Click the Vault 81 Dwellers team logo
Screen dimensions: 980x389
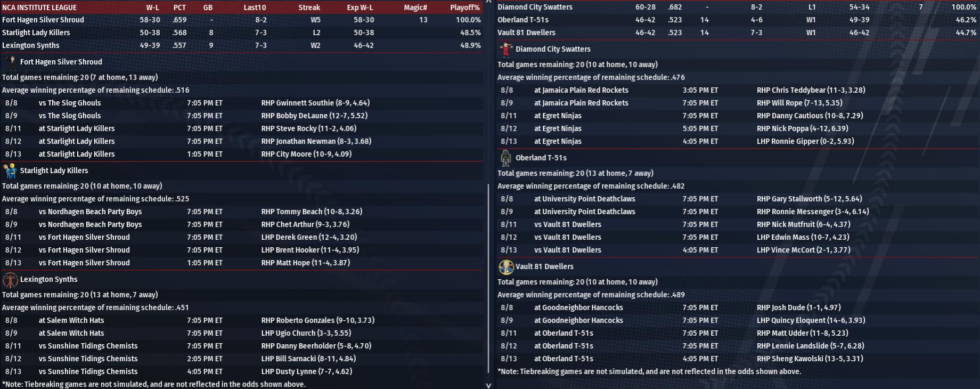coord(505,267)
